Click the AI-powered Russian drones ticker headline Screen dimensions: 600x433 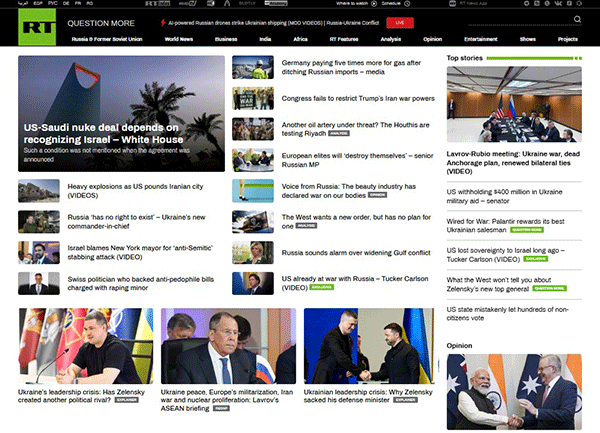[x=274, y=23]
